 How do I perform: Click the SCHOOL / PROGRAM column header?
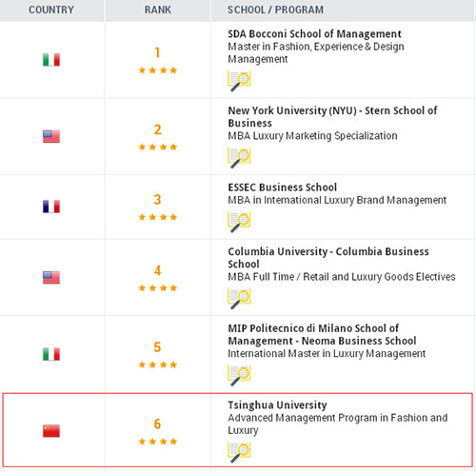[x=275, y=10]
